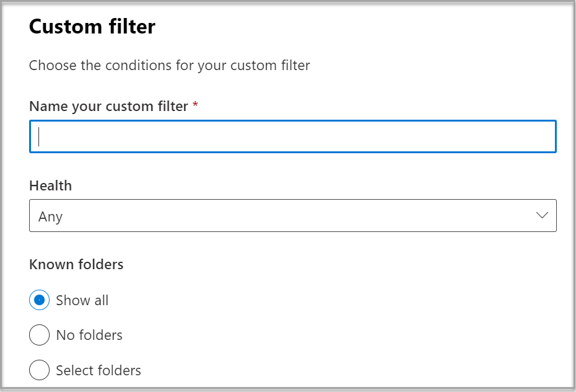
Task: Click the Known folders heading
Action: pos(76,264)
